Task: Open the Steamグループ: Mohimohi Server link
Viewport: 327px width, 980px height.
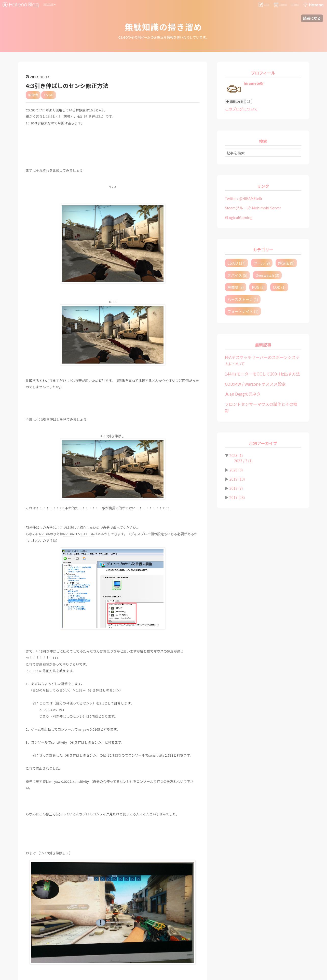Action: click(x=253, y=208)
